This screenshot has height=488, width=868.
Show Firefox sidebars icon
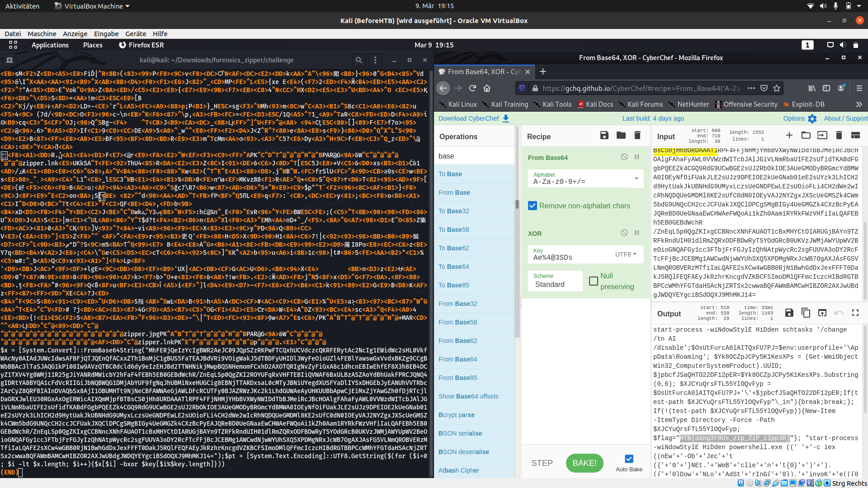pyautogui.click(x=826, y=88)
